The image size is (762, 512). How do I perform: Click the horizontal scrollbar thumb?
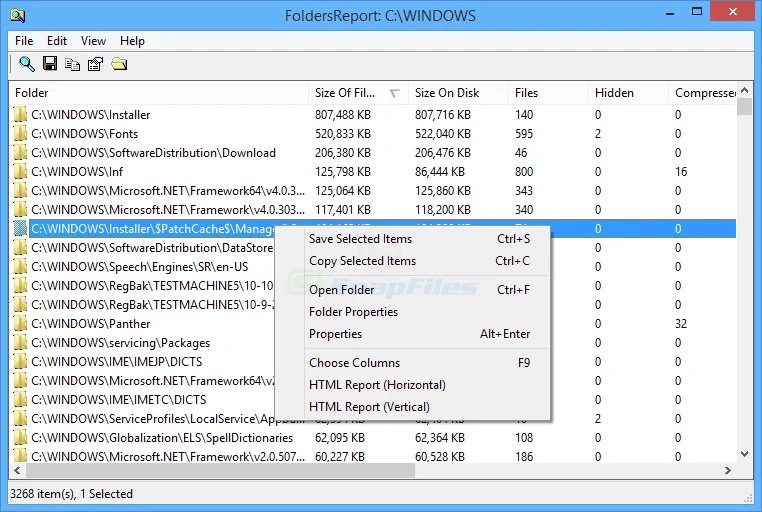(x=221, y=470)
